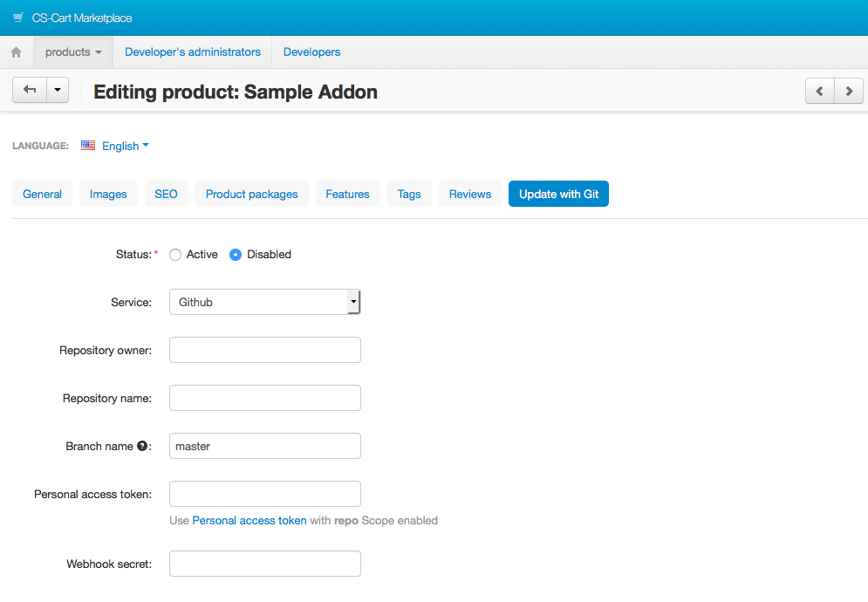Click the US flag language icon
This screenshot has height=602, width=868.
coord(88,146)
